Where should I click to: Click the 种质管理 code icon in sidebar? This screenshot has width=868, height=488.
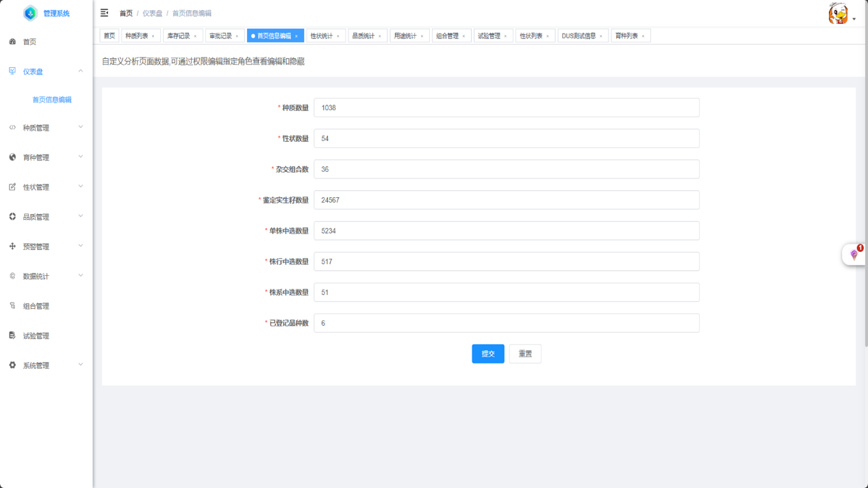click(12, 128)
